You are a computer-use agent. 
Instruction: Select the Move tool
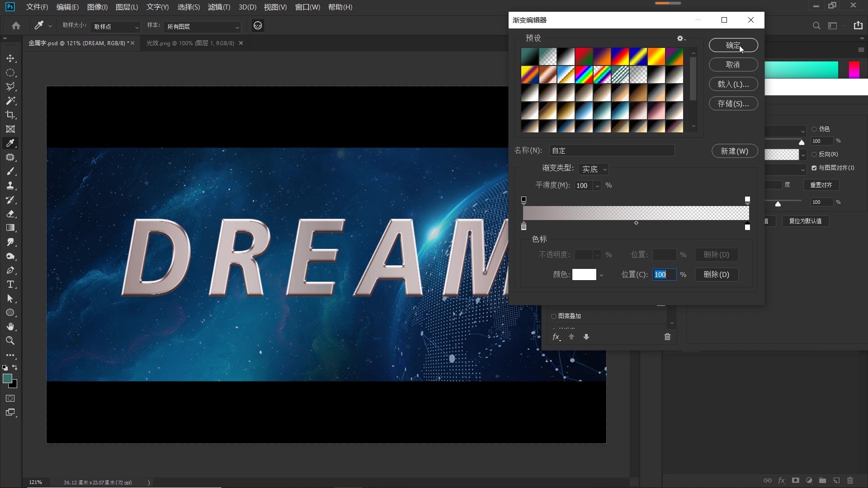[x=10, y=59]
